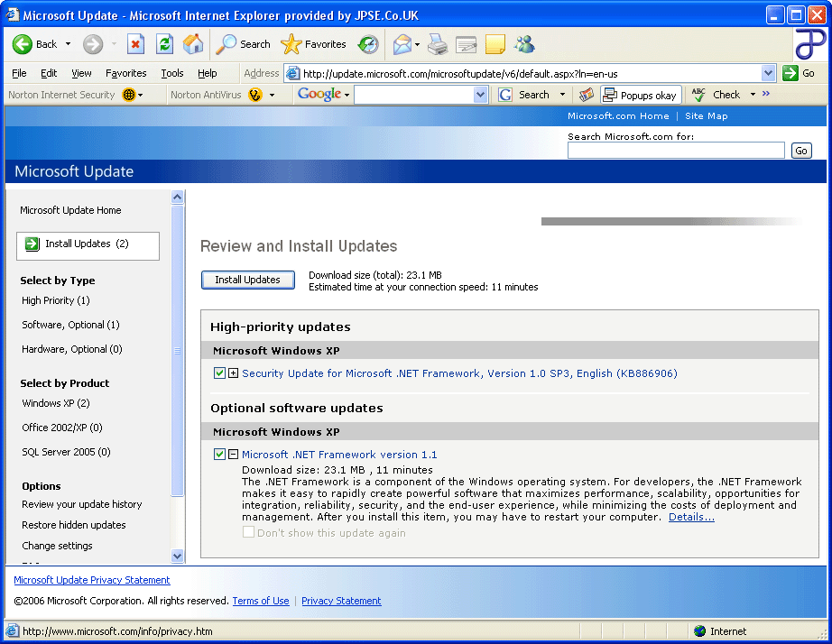Viewport: 832px width, 644px height.
Task: Click sidebar scrollbar up arrow
Action: coord(178,197)
